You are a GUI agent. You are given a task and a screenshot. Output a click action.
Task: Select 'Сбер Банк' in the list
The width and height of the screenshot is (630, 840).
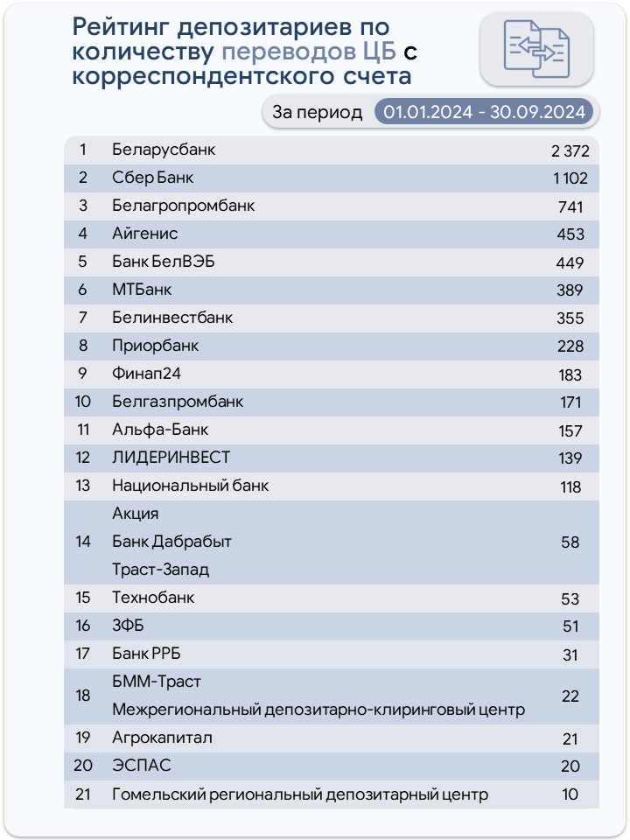[x=152, y=178]
